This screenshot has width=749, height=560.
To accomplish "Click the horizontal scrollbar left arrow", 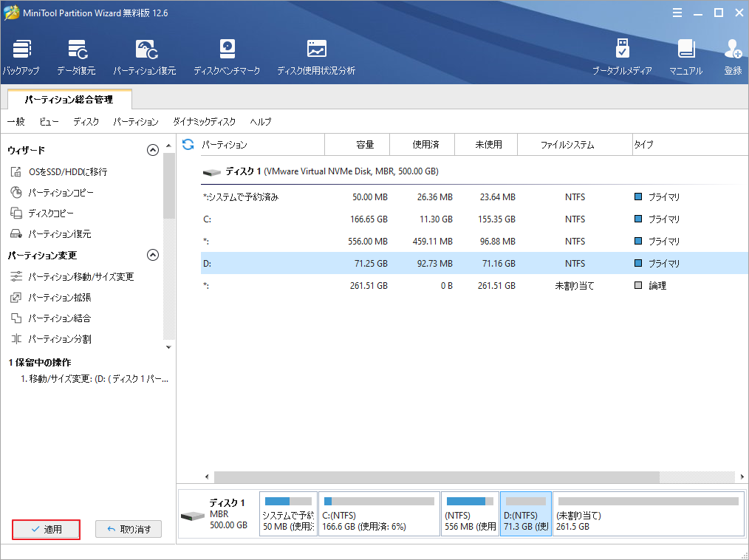I will point(207,477).
